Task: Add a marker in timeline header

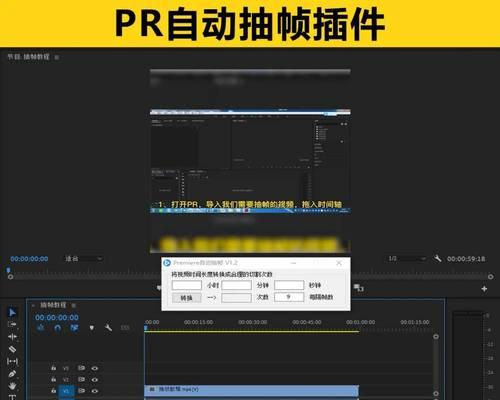Action: (92, 328)
